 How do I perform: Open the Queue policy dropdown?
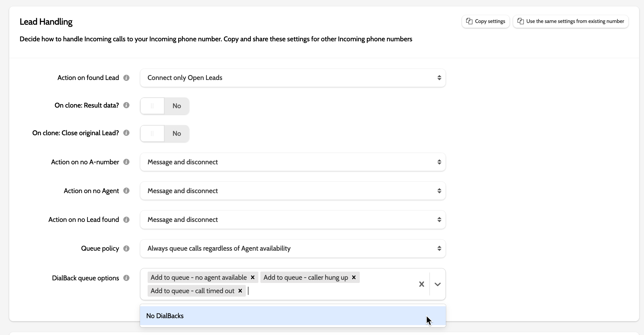point(293,248)
